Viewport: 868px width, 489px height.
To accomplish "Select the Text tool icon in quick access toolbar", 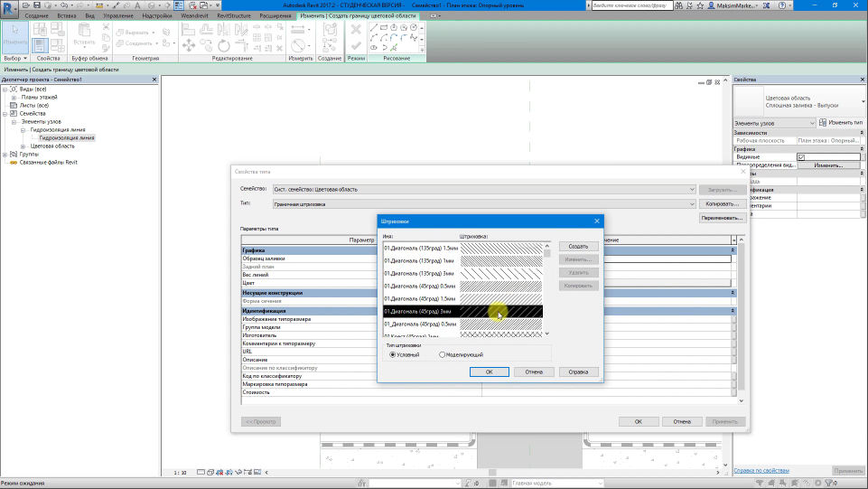I will 138,5.
